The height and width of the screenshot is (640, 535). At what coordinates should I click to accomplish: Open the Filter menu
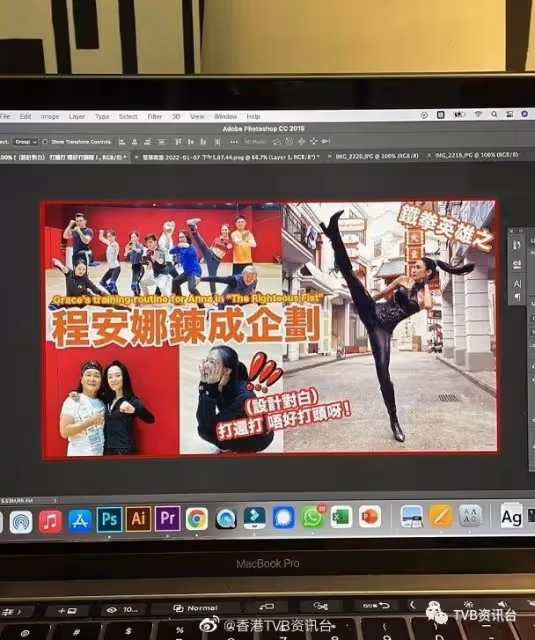(x=155, y=117)
